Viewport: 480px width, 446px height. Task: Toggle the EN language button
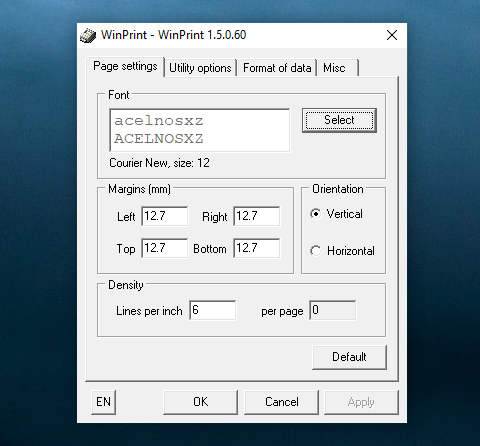point(104,402)
